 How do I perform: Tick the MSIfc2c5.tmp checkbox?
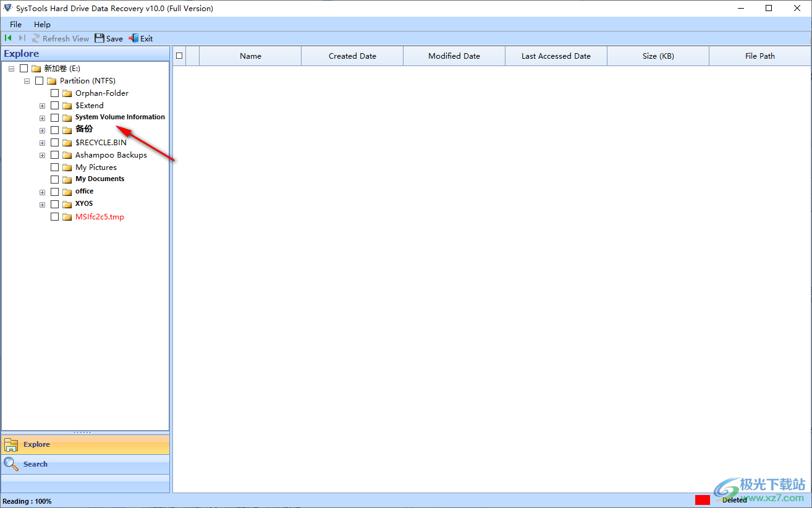[55, 217]
